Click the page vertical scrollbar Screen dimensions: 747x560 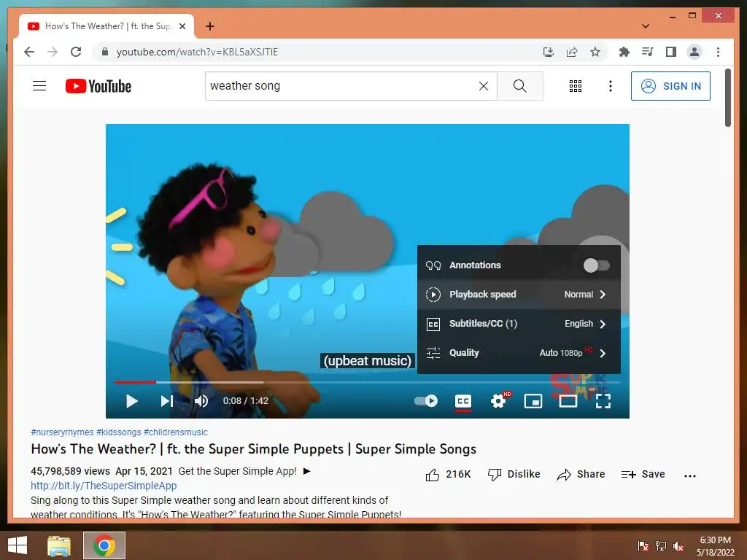coord(728,98)
